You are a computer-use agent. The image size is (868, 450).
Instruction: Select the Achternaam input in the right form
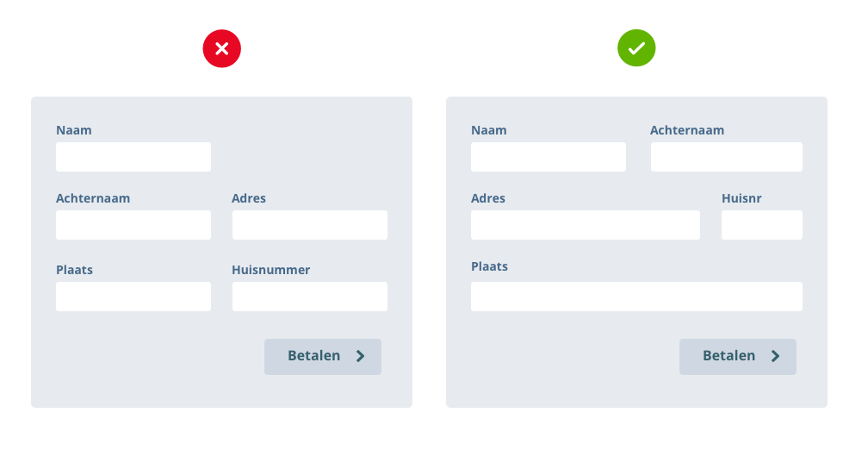(727, 157)
